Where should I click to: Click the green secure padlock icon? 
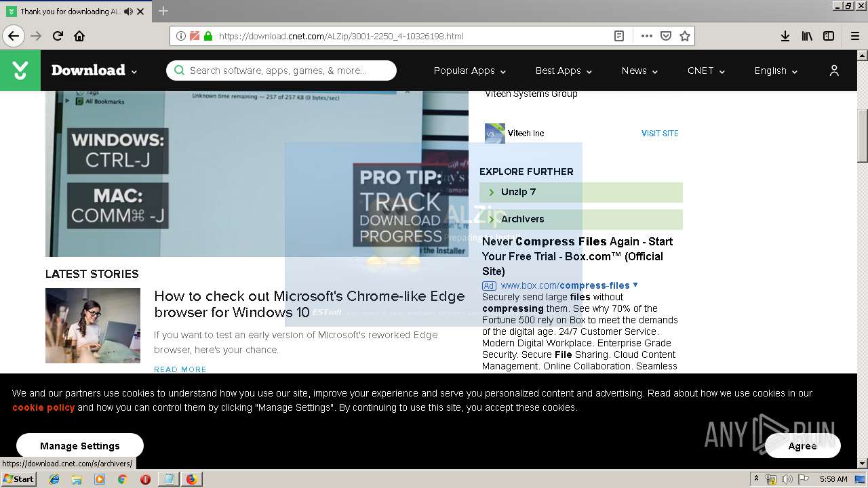208,36
